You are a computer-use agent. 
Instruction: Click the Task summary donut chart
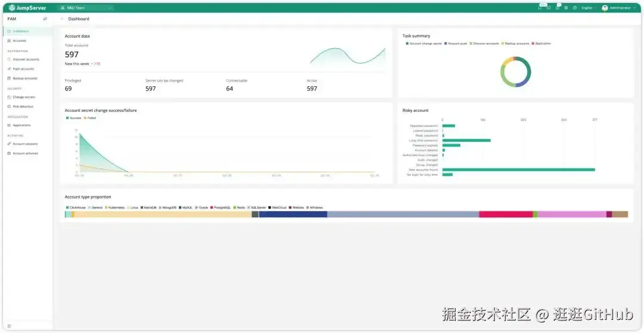tap(515, 71)
